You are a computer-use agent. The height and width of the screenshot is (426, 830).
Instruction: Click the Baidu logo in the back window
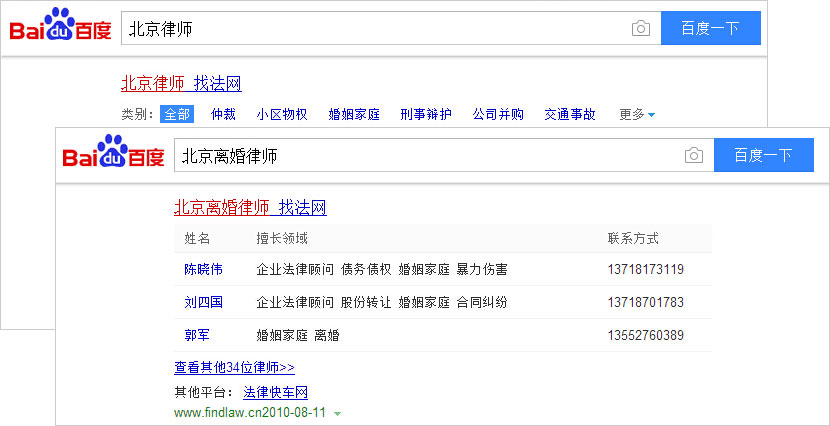pyautogui.click(x=61, y=25)
